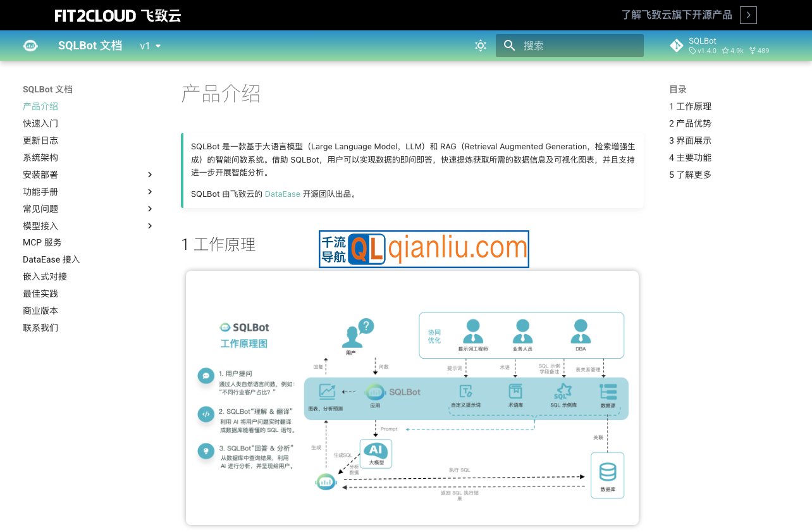This screenshot has width=812, height=532.
Task: Click the SQLBot 工作原理图 diagram image
Action: coord(412,398)
